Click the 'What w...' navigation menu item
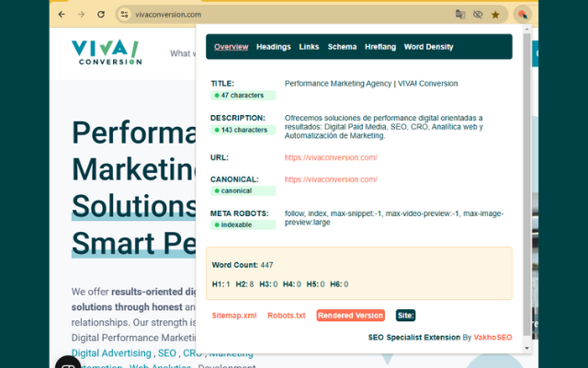Image resolution: width=588 pixels, height=368 pixels. click(x=183, y=53)
